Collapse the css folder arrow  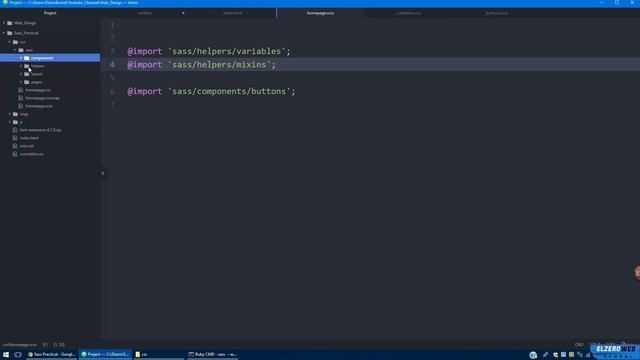click(10, 42)
